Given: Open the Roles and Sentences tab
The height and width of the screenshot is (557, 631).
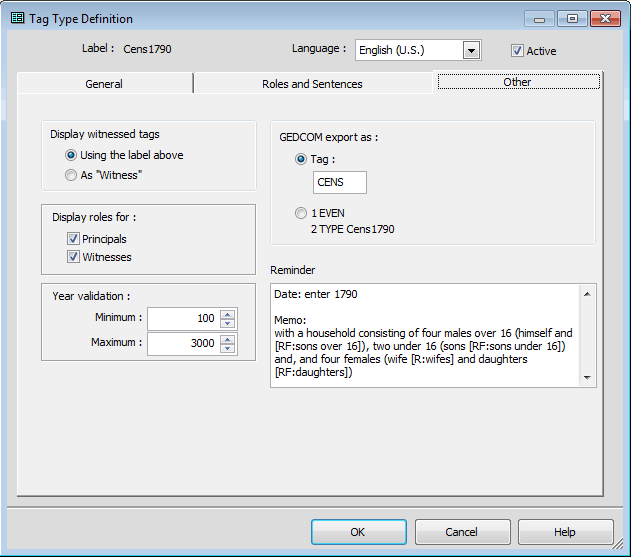Looking at the screenshot, I should click(x=312, y=84).
